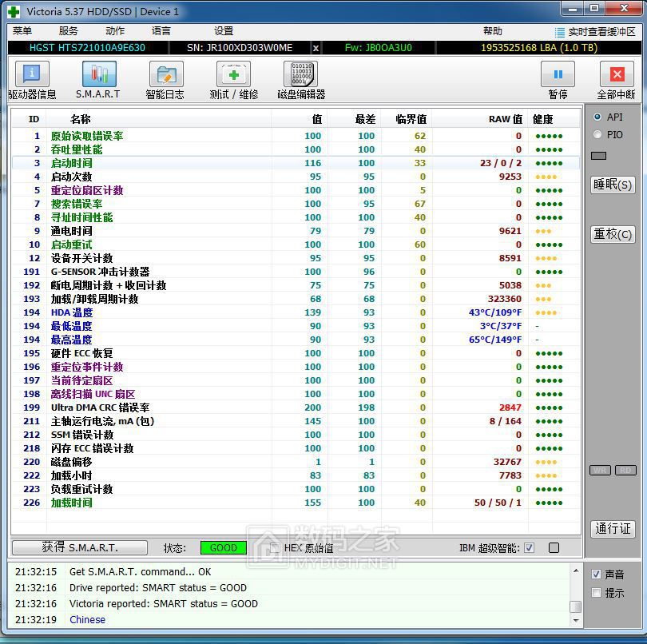Screen dimensions: 647x644
Task: Select the 加载/卸载周期计数 row
Action: pos(296,299)
